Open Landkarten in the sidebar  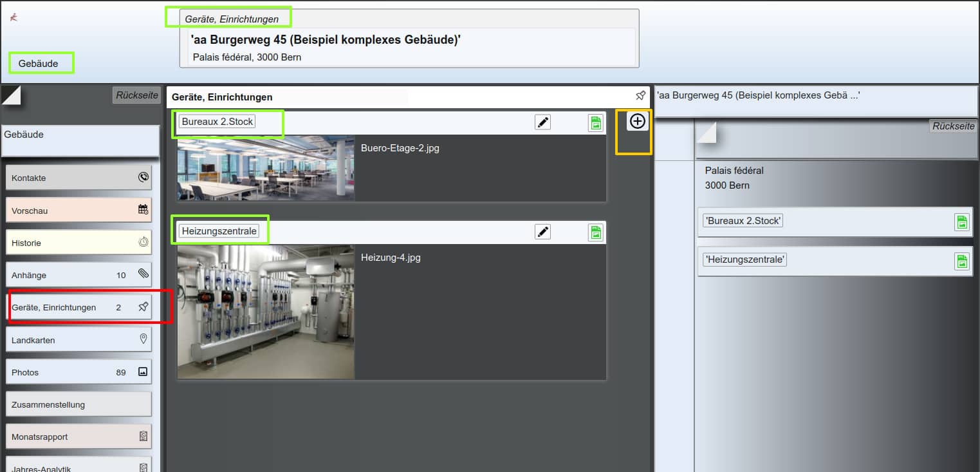[x=79, y=340]
